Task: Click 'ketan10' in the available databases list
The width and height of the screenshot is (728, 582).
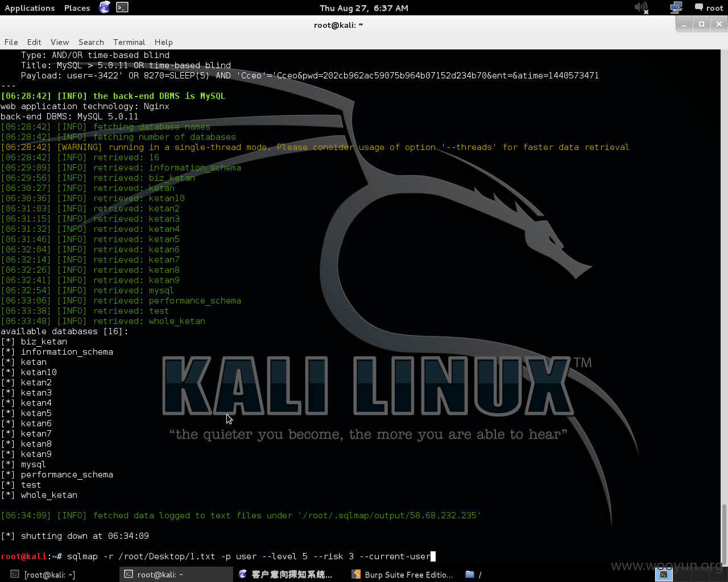Action: click(x=39, y=372)
